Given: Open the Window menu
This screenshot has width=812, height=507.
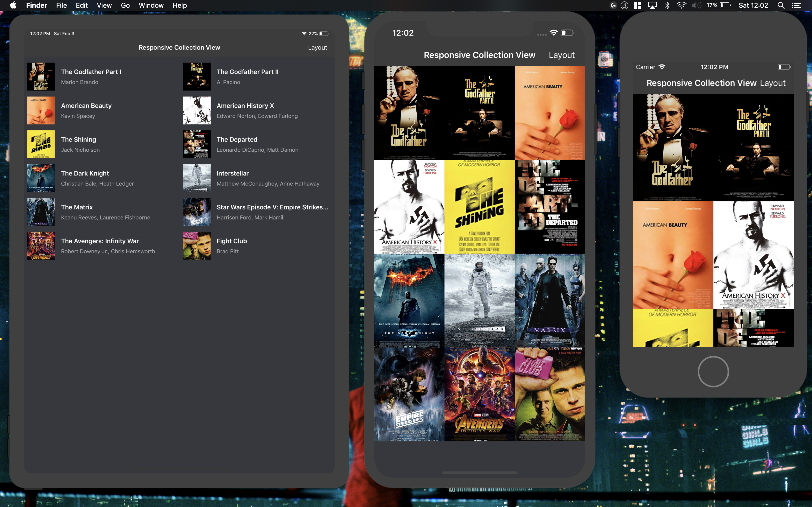Looking at the screenshot, I should [x=151, y=5].
